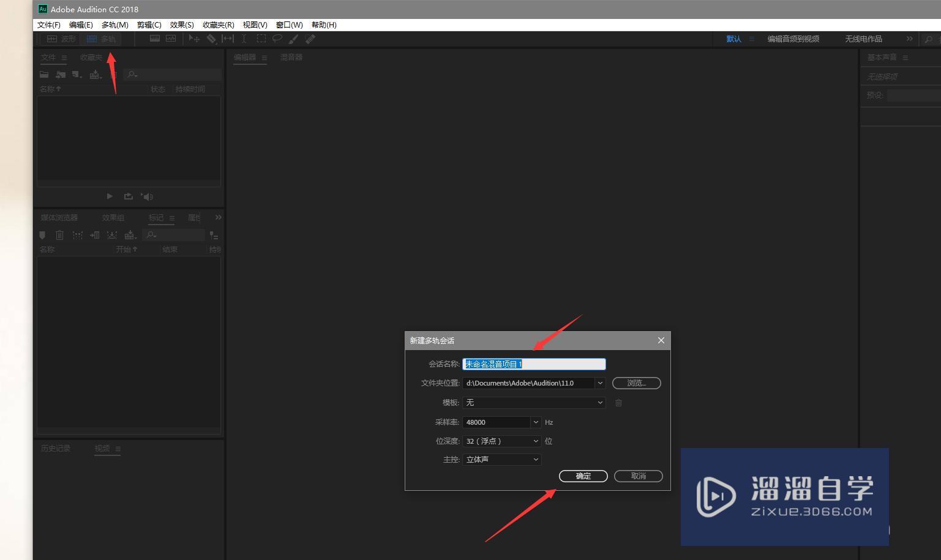This screenshot has height=560, width=941.
Task: Delete selected markers trash icon
Action: pyautogui.click(x=59, y=235)
